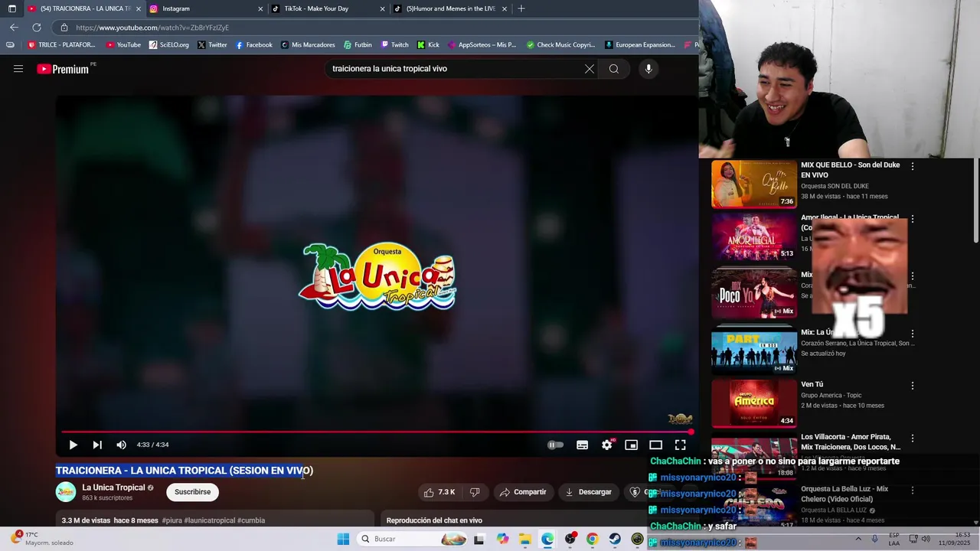Image resolution: width=980 pixels, height=551 pixels.
Task: Switch to Humor and Memes tab
Action: click(449, 8)
